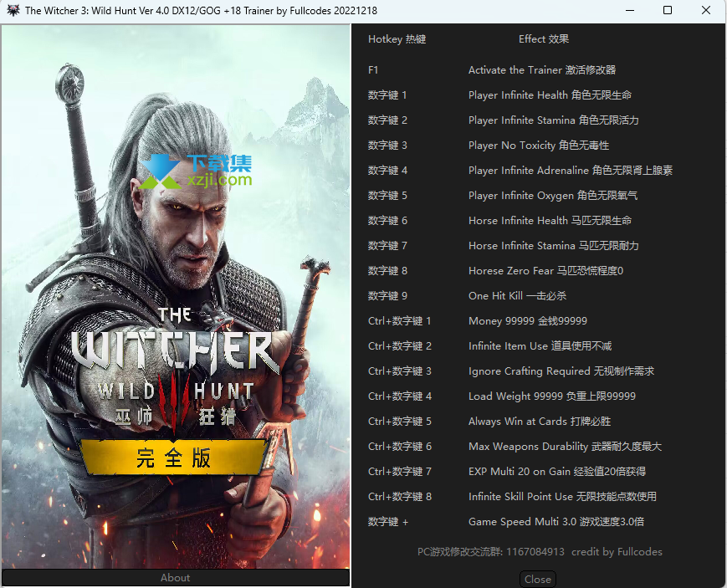Click the Witcher 3 cover art image

[175, 296]
